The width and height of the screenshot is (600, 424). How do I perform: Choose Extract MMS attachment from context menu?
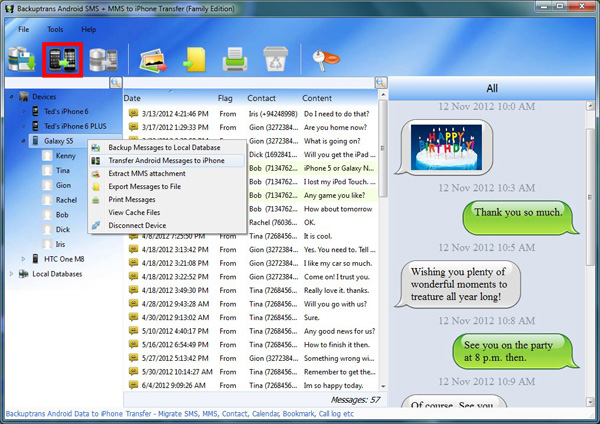point(167,173)
